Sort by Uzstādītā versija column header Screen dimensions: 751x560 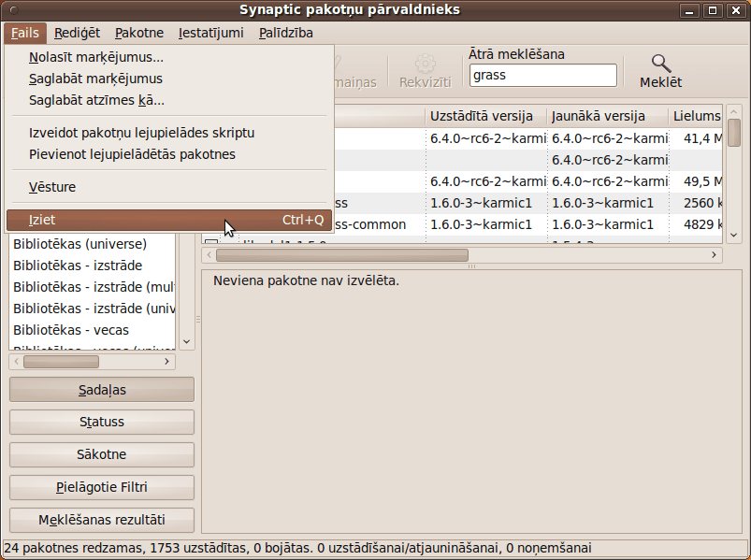tap(485, 116)
